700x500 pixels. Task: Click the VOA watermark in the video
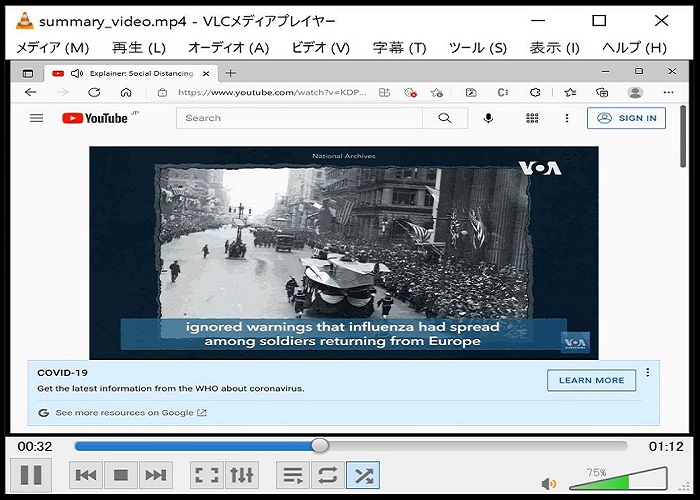[575, 342]
